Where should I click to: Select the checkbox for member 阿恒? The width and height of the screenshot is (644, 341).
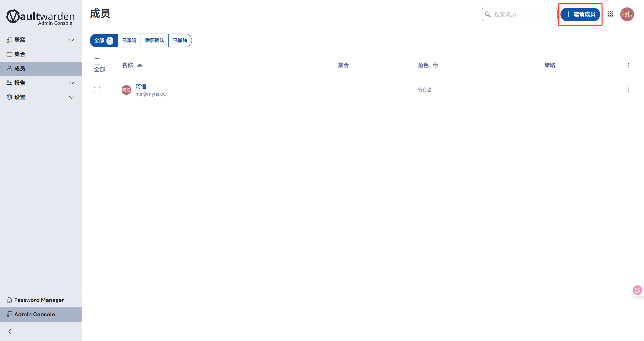pos(97,90)
